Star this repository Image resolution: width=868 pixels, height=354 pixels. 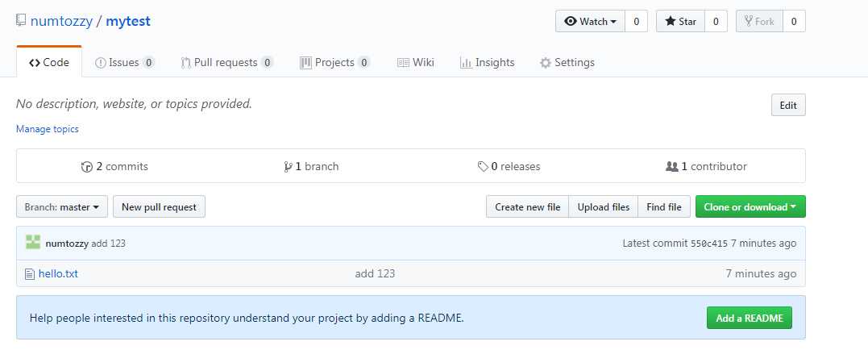click(x=680, y=22)
